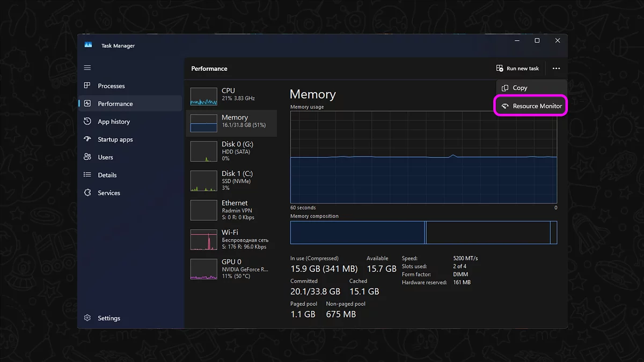Click the Run new task button
Image resolution: width=644 pixels, height=362 pixels.
click(x=517, y=69)
